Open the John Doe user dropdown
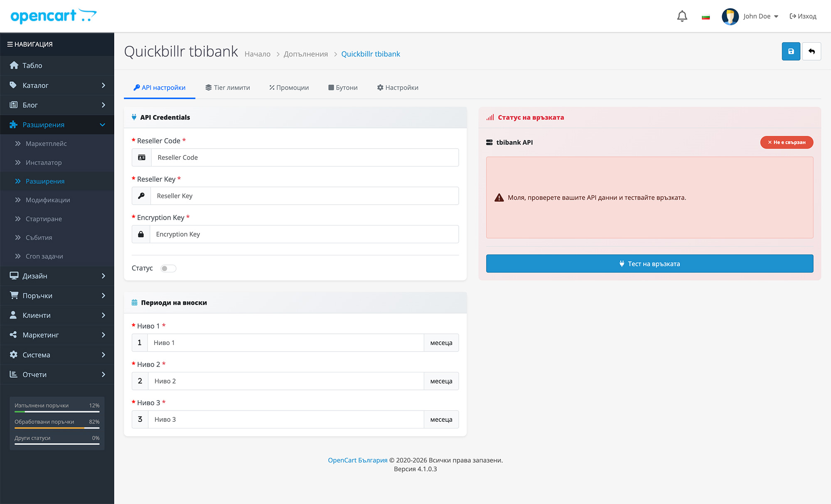The image size is (831, 504). [760, 17]
